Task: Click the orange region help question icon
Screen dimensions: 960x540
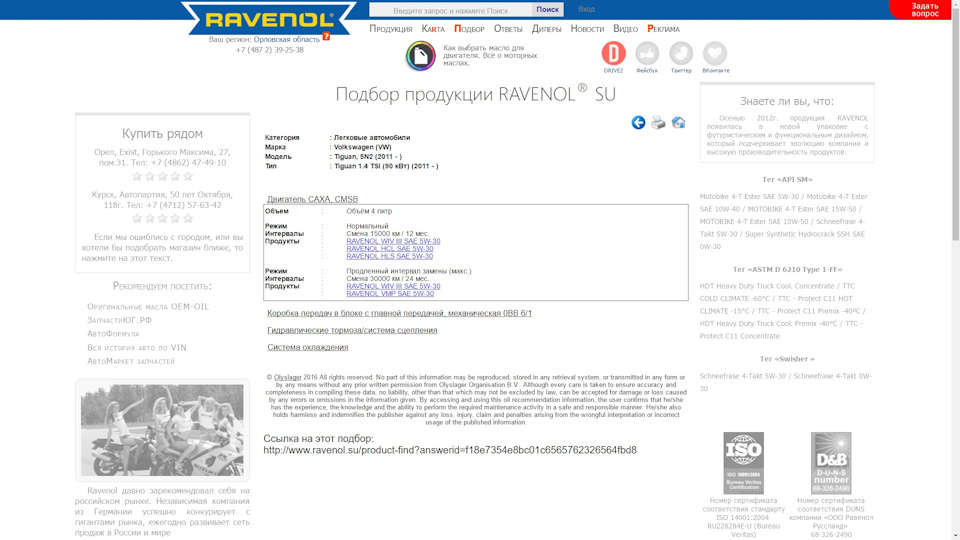Action: click(326, 37)
